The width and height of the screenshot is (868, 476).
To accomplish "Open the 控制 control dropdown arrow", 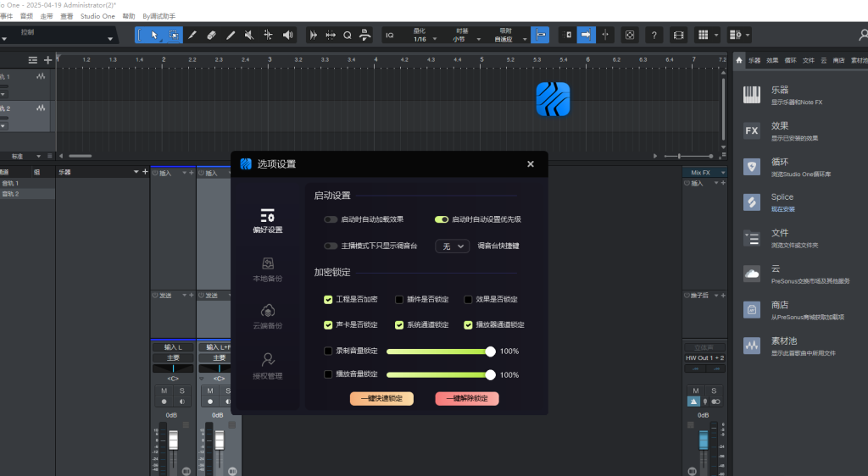I will [x=110, y=38].
